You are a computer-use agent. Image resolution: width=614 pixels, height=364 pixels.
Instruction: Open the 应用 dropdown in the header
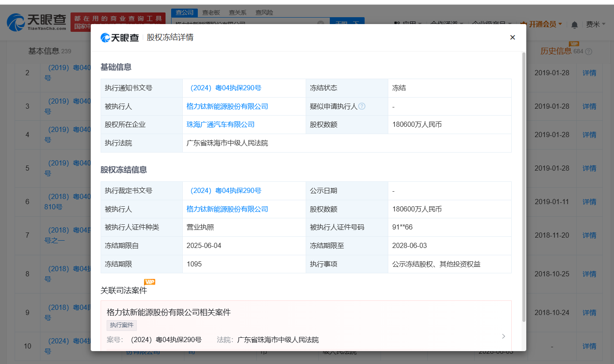tap(408, 24)
